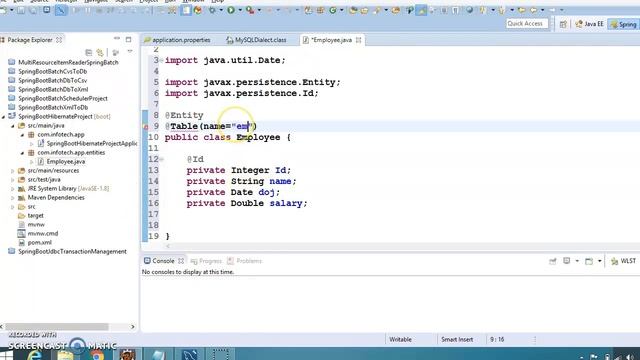
Task: Select the SpringBootJdbcTransactionManagement project
Action: click(72, 251)
